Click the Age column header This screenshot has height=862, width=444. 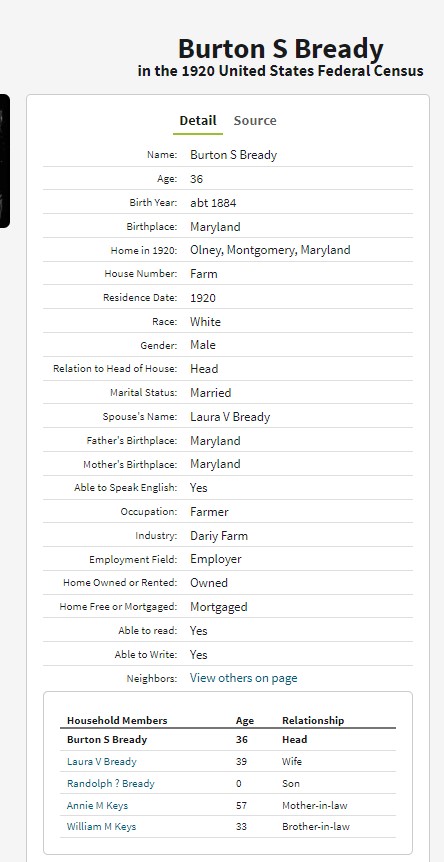click(245, 720)
